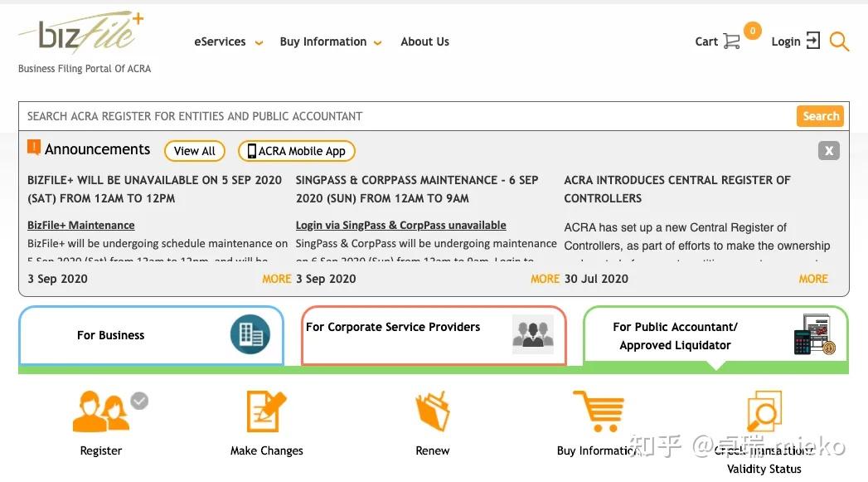Expand the eServices dropdown menu

click(x=228, y=41)
